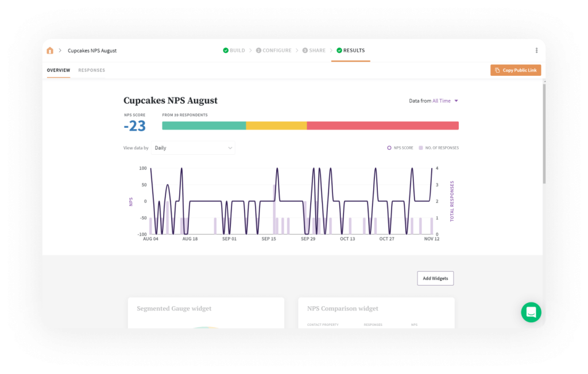Click the breadcrumb chevron after home icon
588x374 pixels.
click(x=60, y=50)
